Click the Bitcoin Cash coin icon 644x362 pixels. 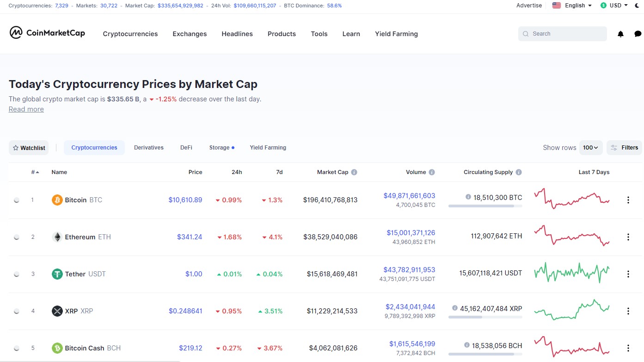click(x=57, y=348)
